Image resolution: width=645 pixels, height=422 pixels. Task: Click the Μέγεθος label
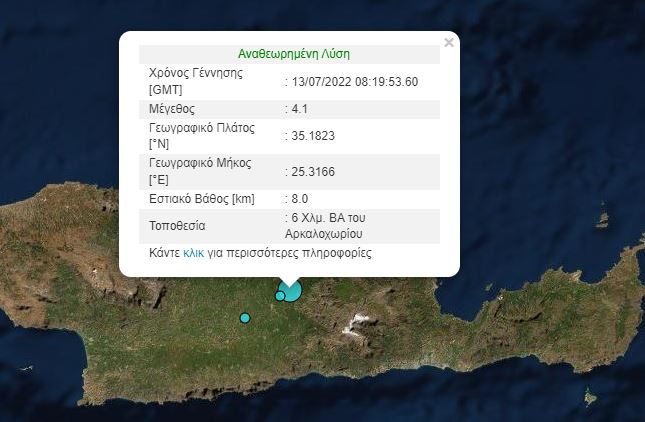click(x=171, y=109)
